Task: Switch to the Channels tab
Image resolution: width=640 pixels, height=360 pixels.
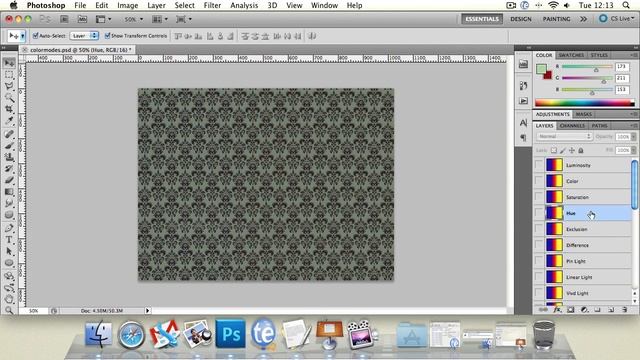Action: [x=572, y=126]
